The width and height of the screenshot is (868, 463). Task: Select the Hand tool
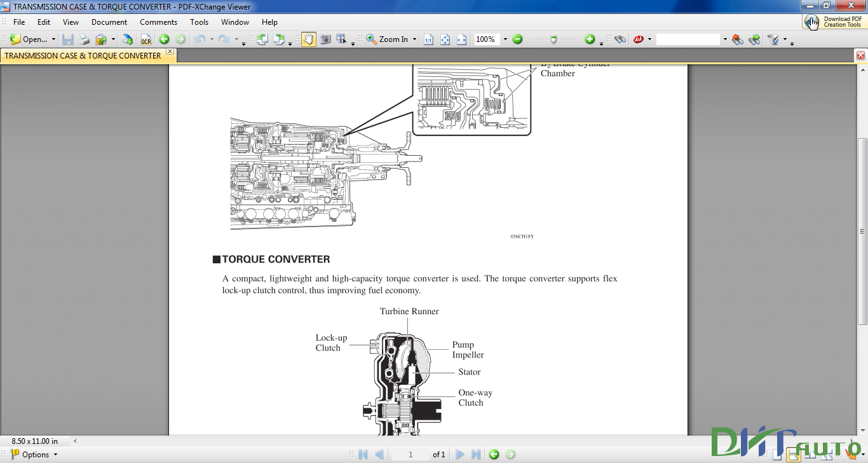pyautogui.click(x=309, y=39)
